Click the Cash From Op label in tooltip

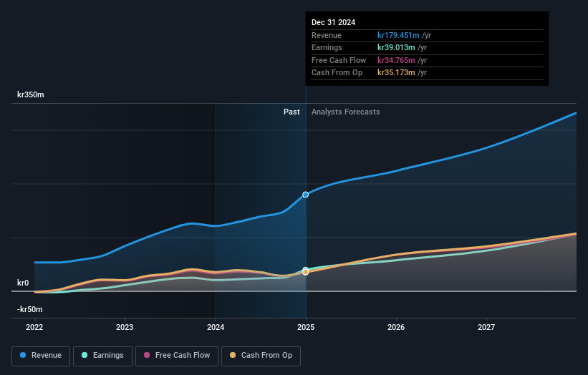click(337, 73)
